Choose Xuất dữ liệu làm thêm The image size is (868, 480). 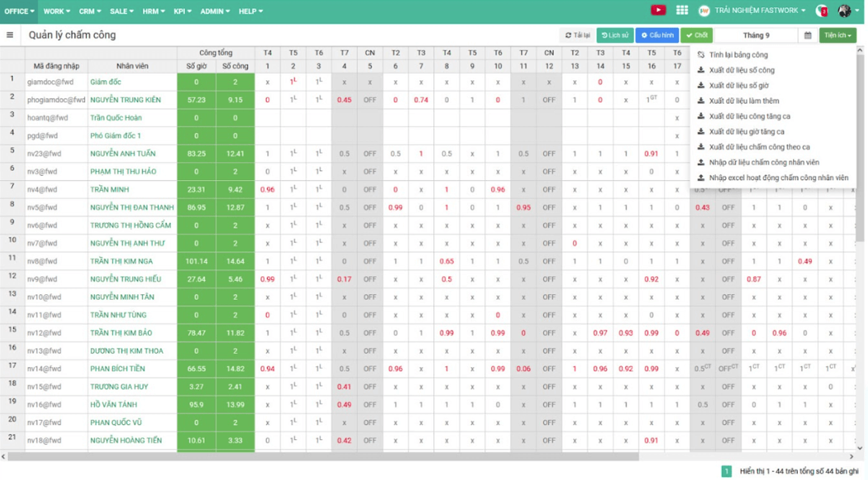click(x=744, y=101)
